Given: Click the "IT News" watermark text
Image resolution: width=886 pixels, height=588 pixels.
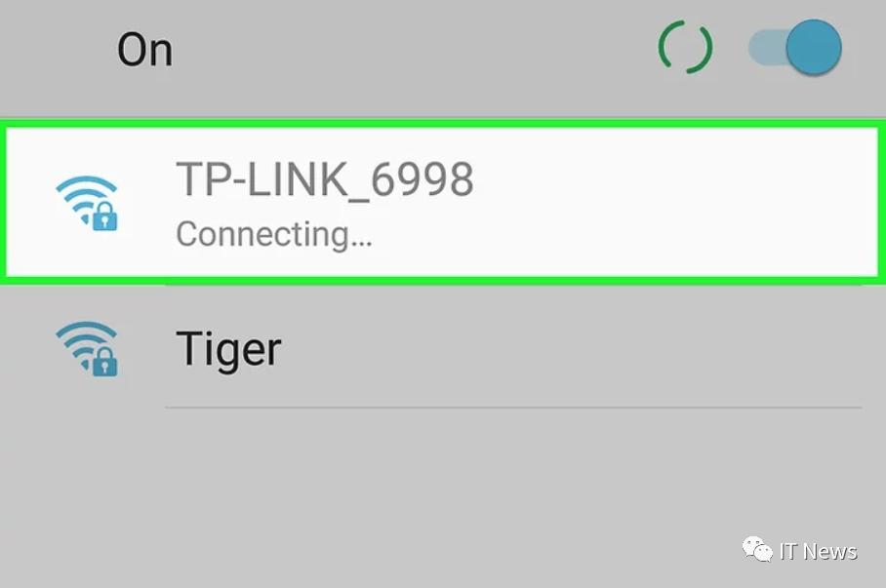Looking at the screenshot, I should tap(819, 551).
